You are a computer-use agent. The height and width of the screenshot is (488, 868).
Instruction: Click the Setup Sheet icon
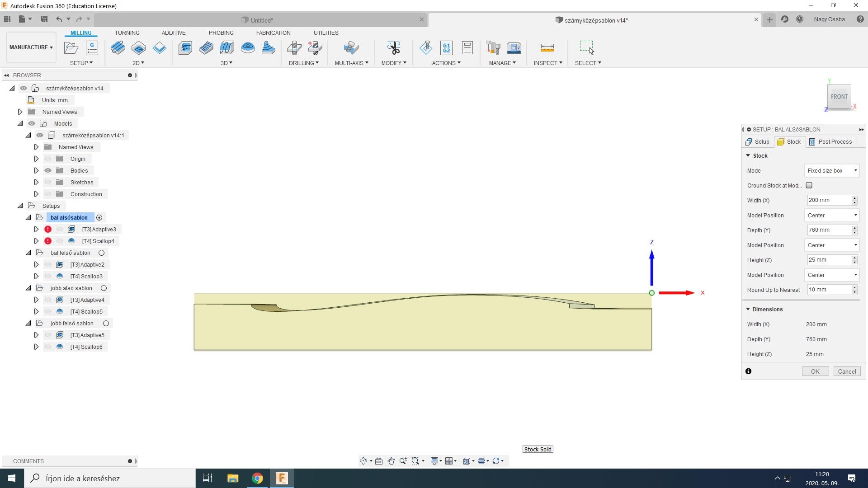[467, 47]
